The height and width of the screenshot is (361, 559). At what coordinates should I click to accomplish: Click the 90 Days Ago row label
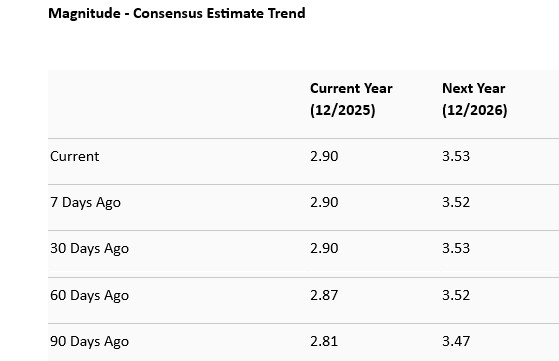(89, 342)
